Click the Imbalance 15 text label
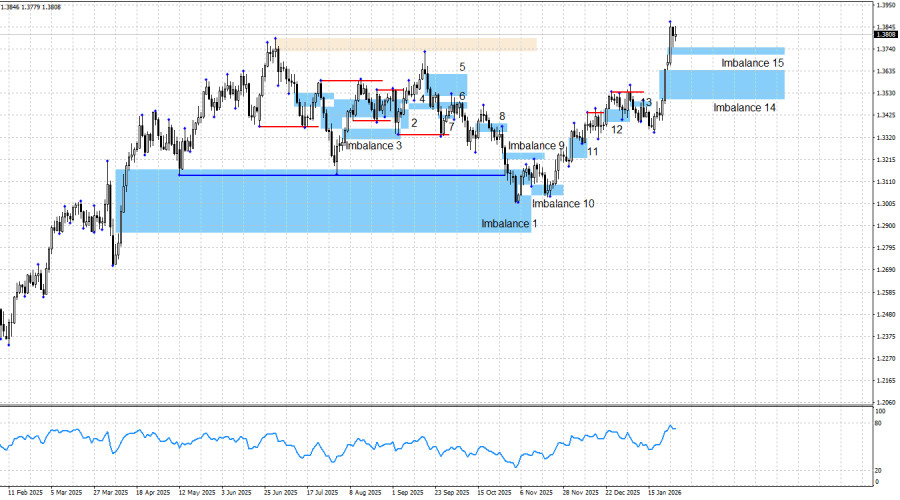This screenshot has height=500, width=900. click(x=752, y=63)
